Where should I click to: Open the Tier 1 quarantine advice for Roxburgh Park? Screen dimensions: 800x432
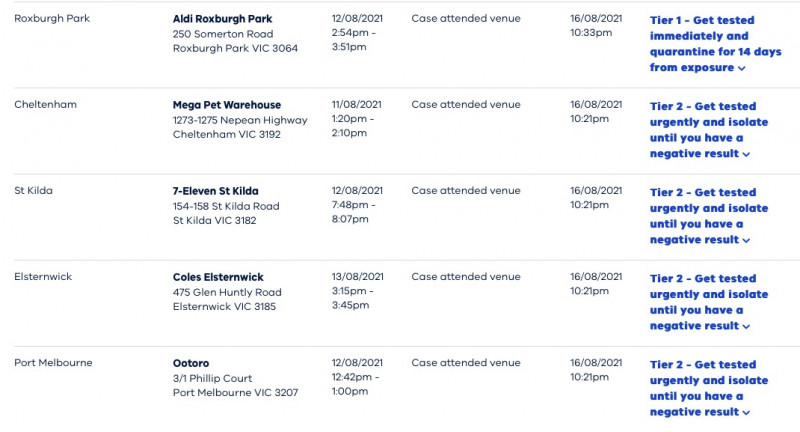coord(715,44)
